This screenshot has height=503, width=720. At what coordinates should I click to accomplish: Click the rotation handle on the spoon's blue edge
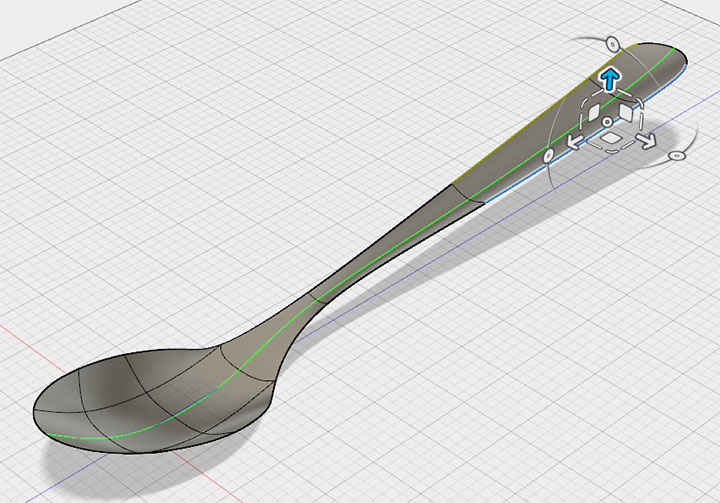tap(548, 155)
